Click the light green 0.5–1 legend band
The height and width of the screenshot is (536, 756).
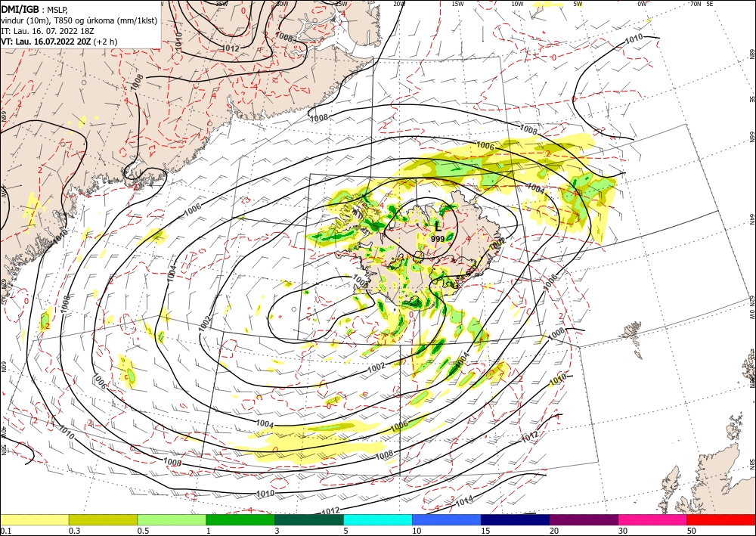172,519
